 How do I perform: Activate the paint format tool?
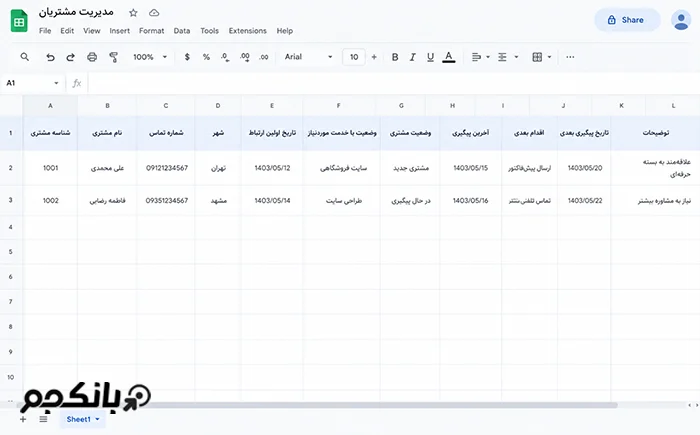113,57
